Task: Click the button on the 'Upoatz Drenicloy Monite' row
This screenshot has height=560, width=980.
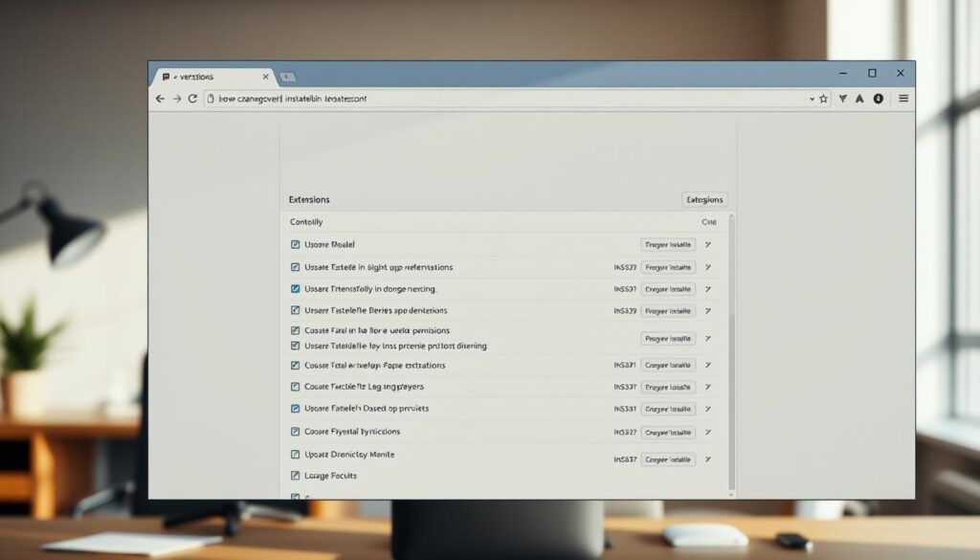Action: 667,459
